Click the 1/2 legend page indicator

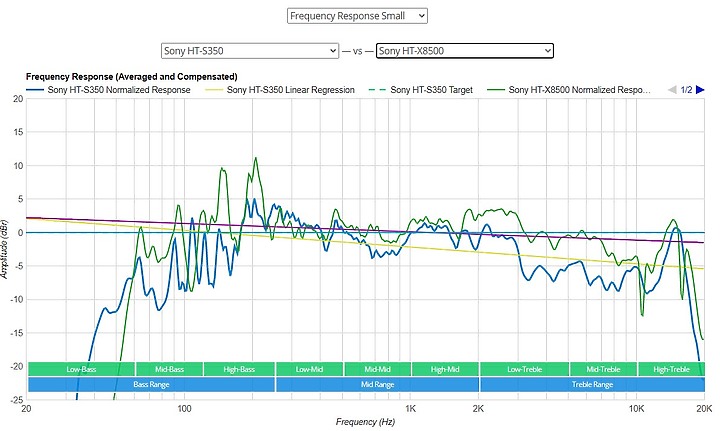click(x=686, y=90)
